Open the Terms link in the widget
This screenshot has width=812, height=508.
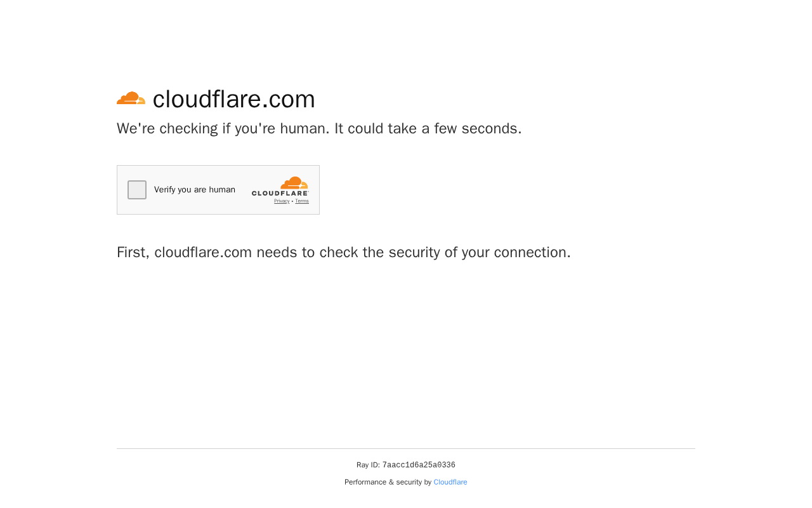[302, 201]
